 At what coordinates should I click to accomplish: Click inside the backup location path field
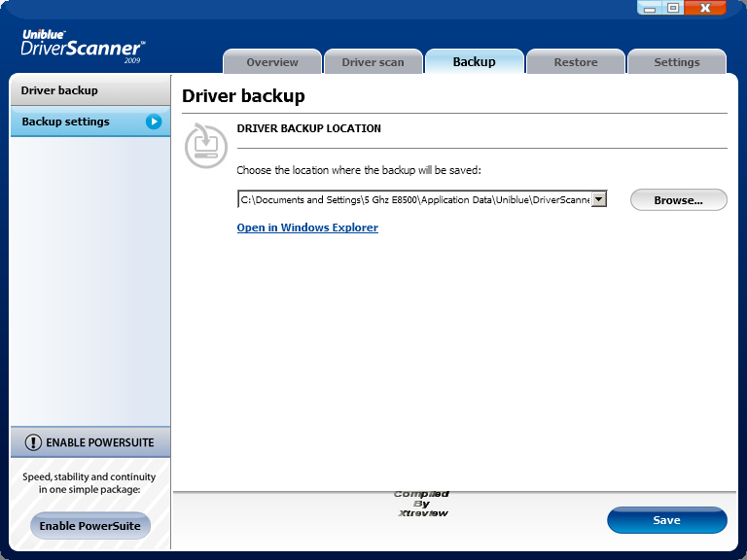click(x=413, y=199)
